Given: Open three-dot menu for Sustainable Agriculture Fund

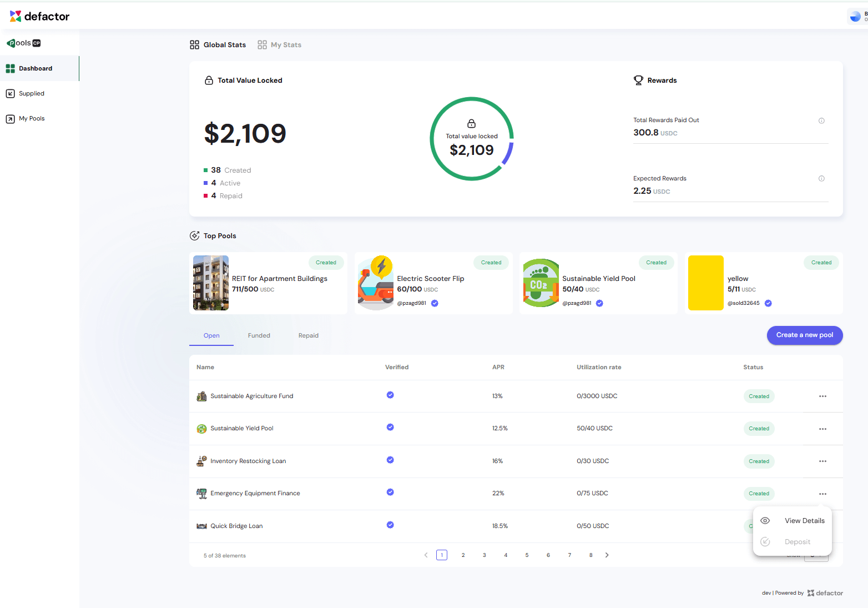Looking at the screenshot, I should click(822, 396).
